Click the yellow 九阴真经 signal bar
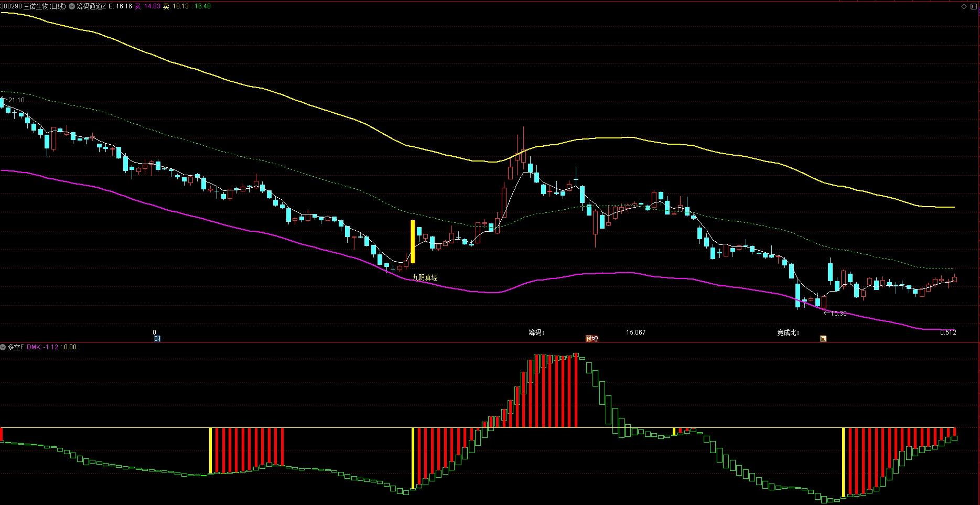 click(413, 242)
